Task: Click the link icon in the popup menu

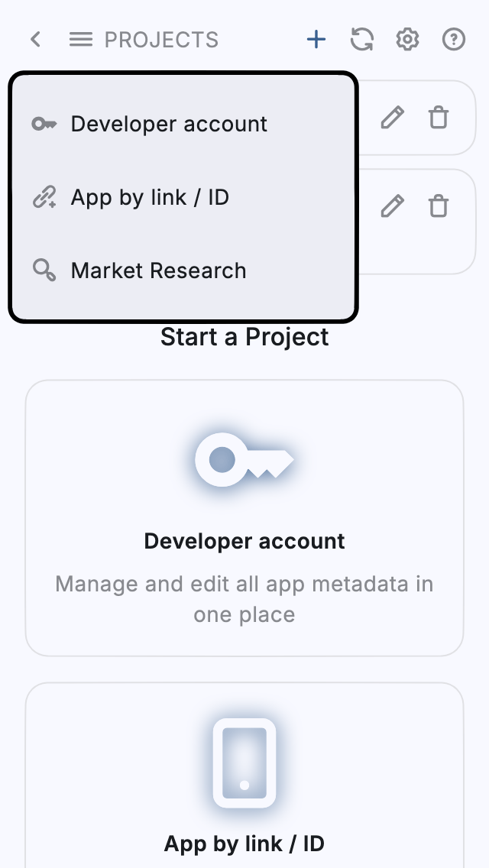Action: click(44, 197)
